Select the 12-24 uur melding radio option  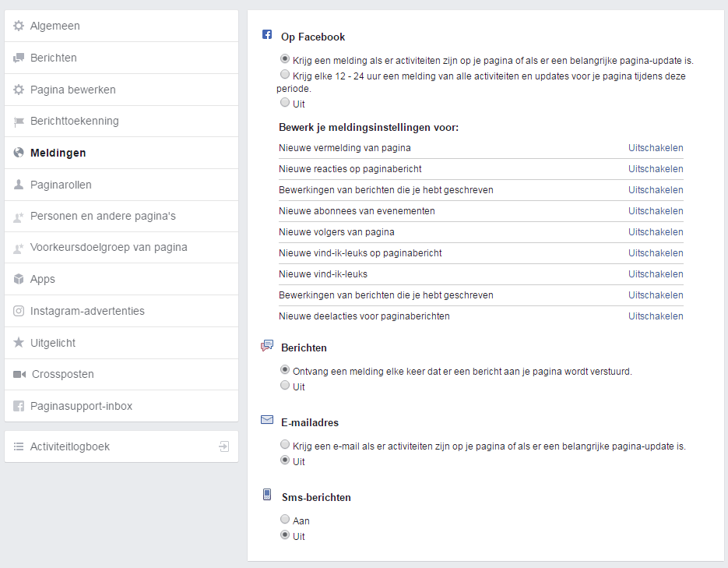click(285, 74)
